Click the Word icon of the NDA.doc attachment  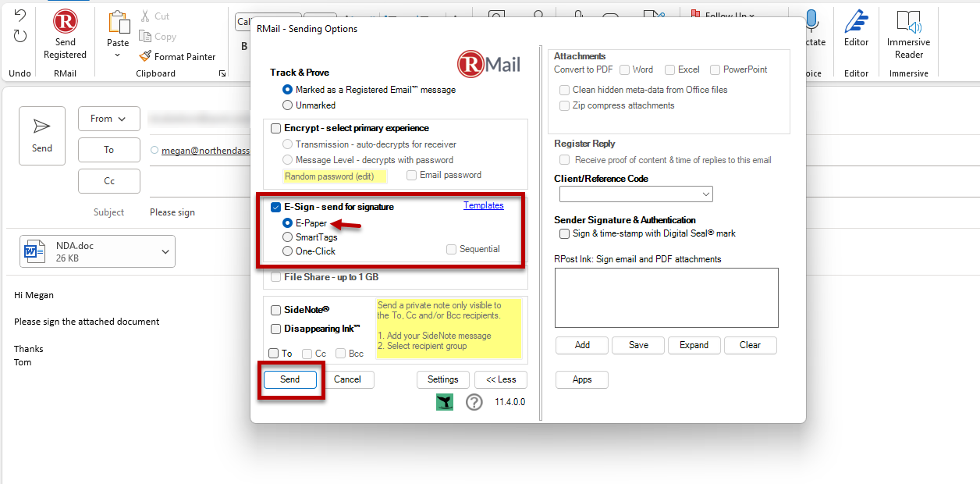(35, 251)
